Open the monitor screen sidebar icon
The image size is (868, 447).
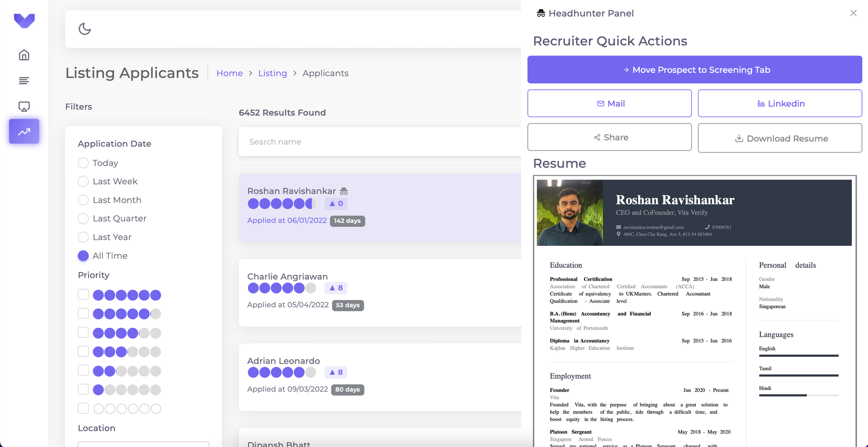tap(24, 106)
